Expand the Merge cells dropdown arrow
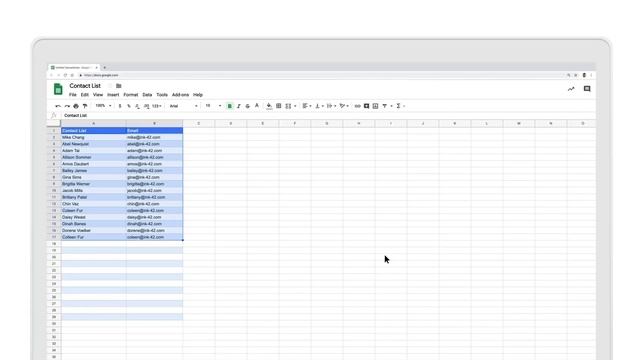Screen dimensions: 640x360 [x=295, y=106]
